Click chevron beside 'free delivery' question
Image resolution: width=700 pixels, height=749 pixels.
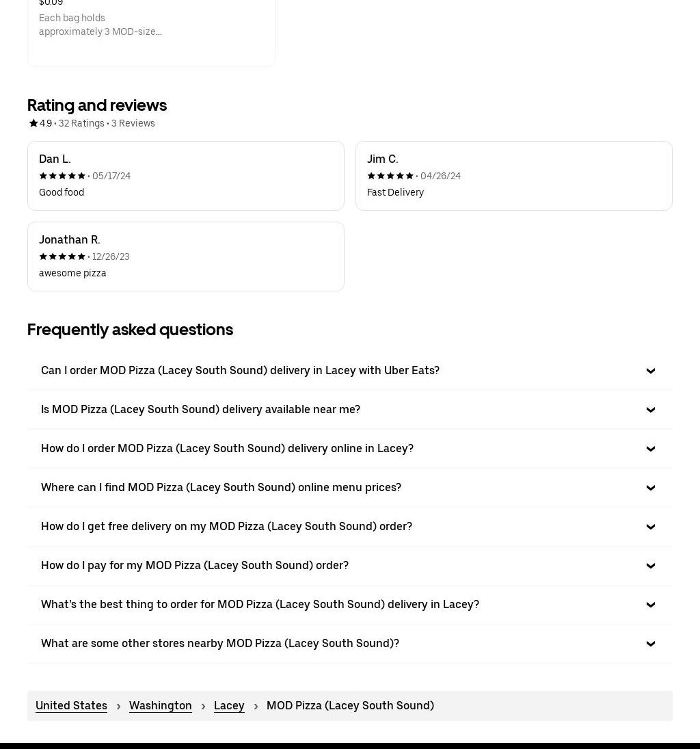650,527
